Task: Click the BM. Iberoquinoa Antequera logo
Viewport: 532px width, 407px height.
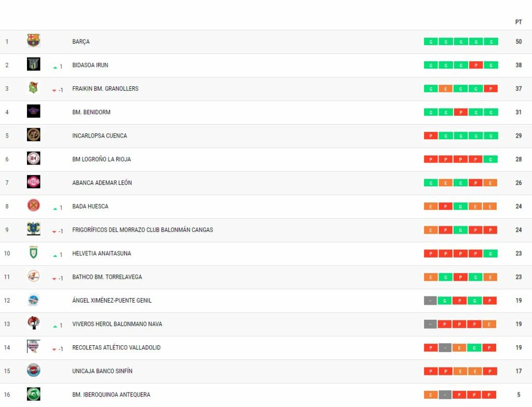Action: [34, 394]
